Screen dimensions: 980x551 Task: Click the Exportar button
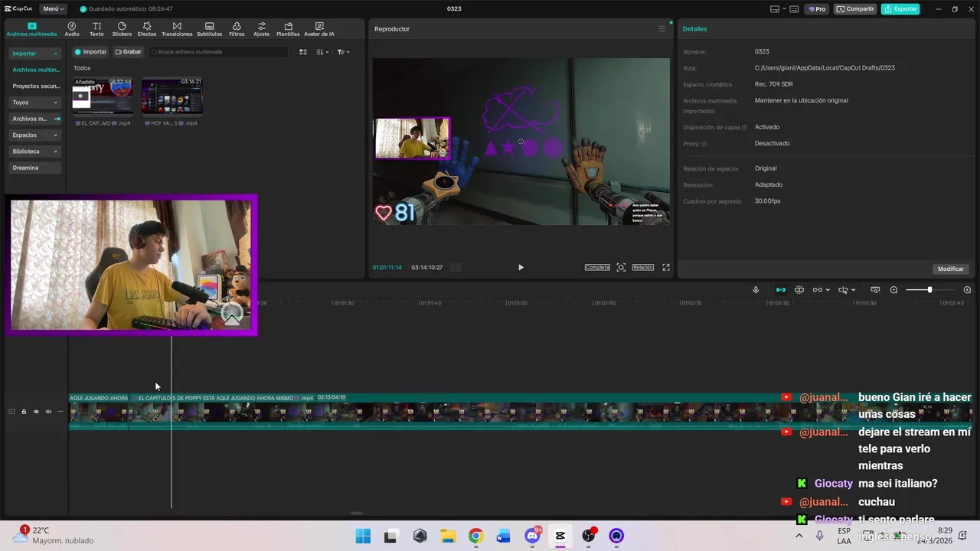coord(900,9)
